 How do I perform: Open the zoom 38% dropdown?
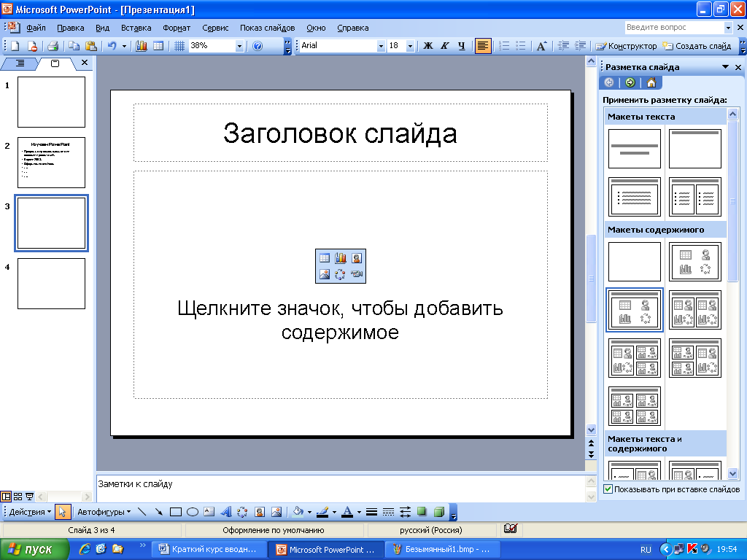coord(239,46)
